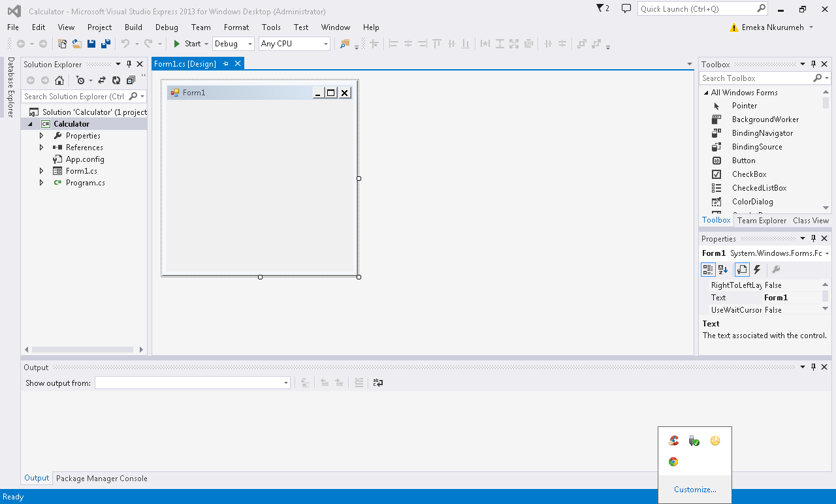Open the Tools menu

pos(271,27)
